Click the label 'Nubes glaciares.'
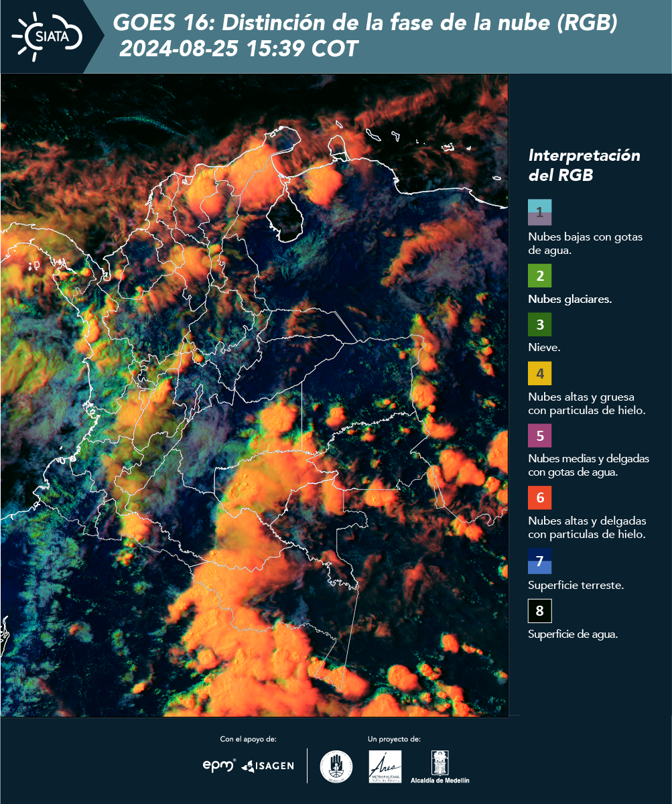Screen dimensions: 672x804 (x=569, y=299)
